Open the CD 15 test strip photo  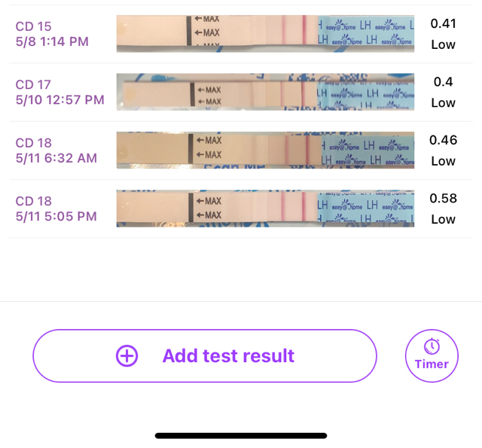pos(265,34)
